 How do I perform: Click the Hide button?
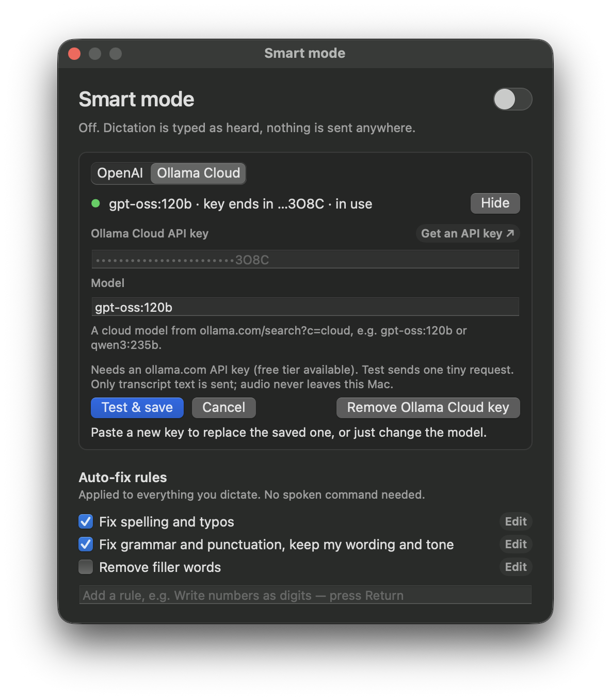495,203
